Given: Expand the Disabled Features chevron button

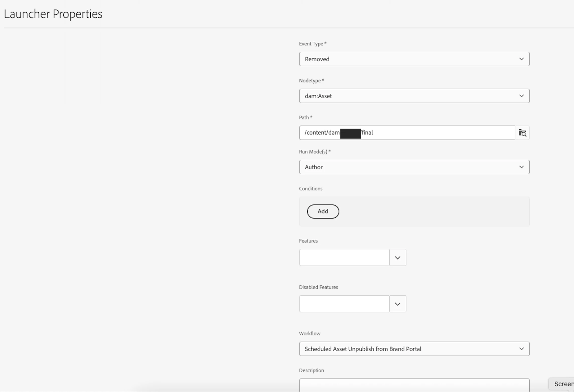Looking at the screenshot, I should (398, 304).
